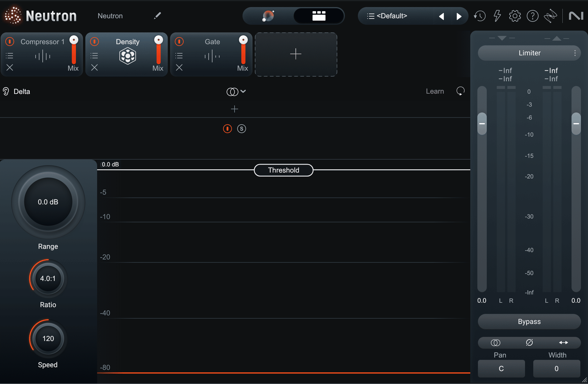
Task: Drag the Threshold line in Gate display
Action: (x=283, y=170)
